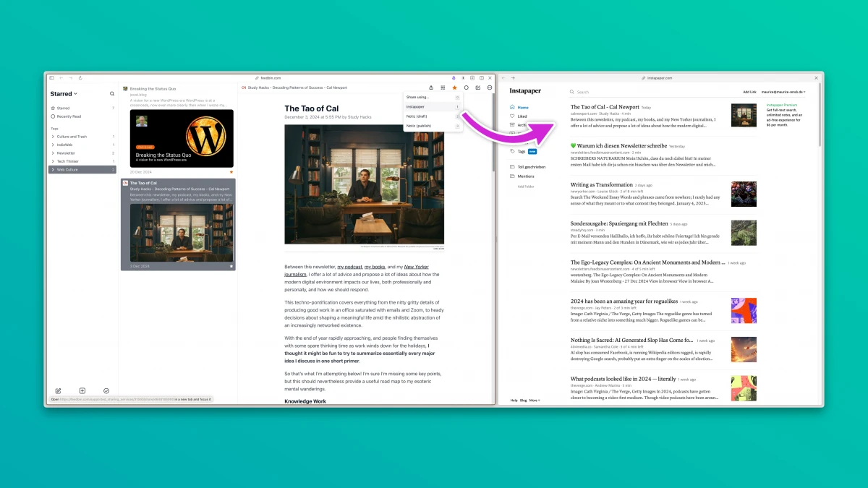Expand the Tech Thinker tag
This screenshot has width=868, height=488.
coord(53,161)
